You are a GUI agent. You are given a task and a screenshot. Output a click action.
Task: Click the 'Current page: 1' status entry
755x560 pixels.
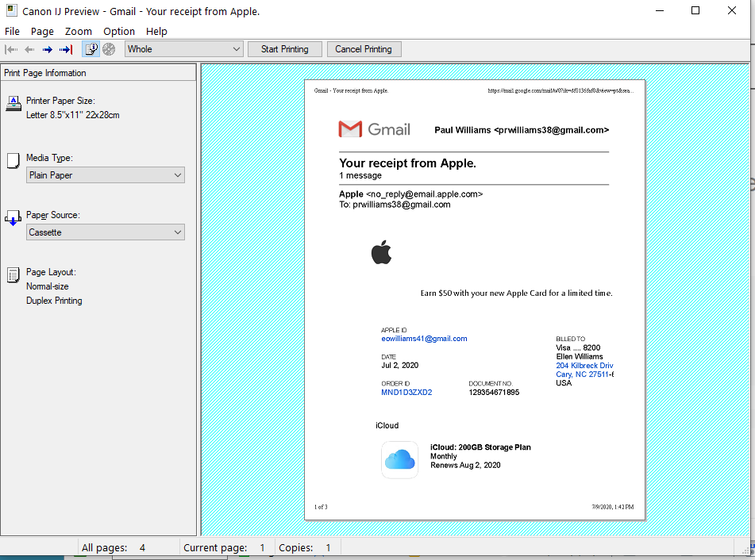pos(224,547)
